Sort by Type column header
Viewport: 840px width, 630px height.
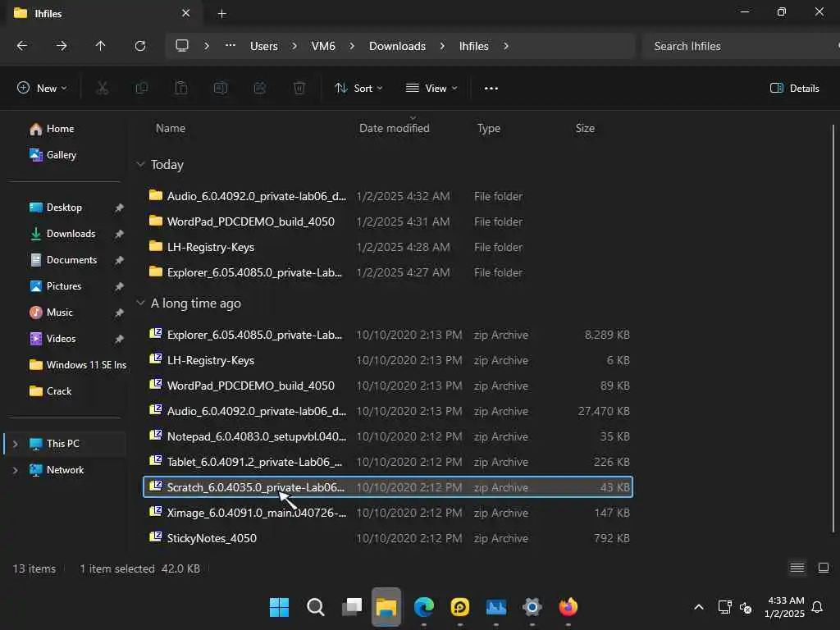click(x=489, y=128)
